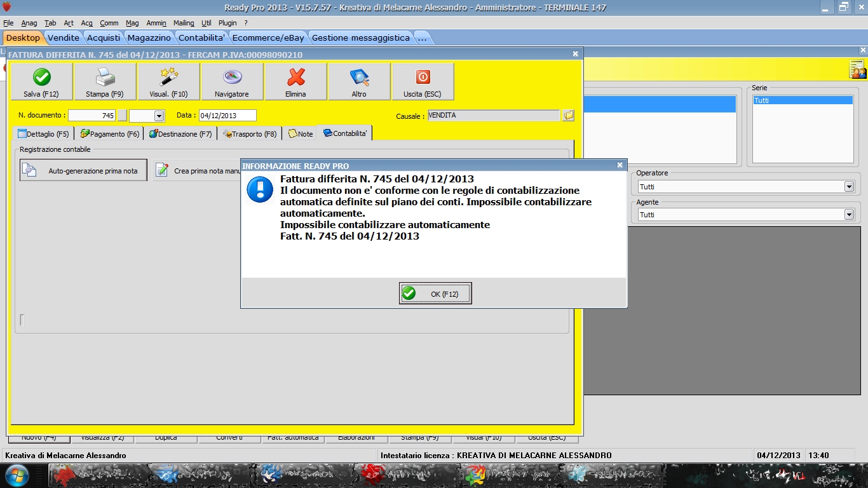The height and width of the screenshot is (488, 868).
Task: Click the Thunderbird taskbar icon
Action: [272, 475]
